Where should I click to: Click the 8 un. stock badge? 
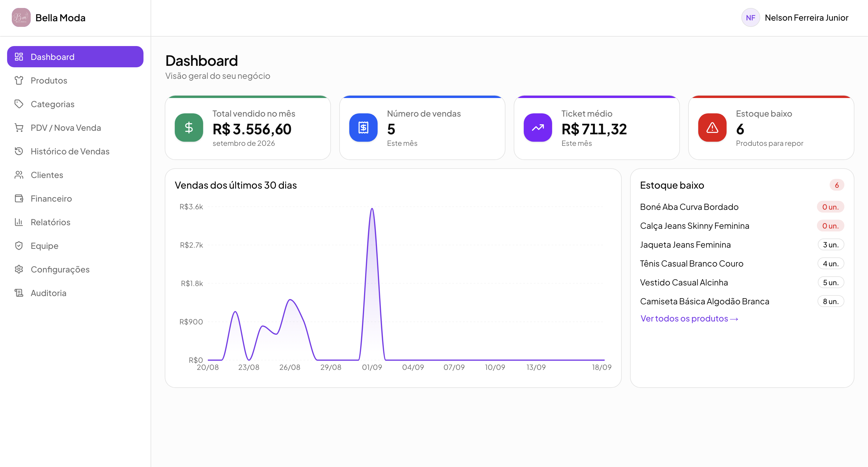(x=831, y=301)
